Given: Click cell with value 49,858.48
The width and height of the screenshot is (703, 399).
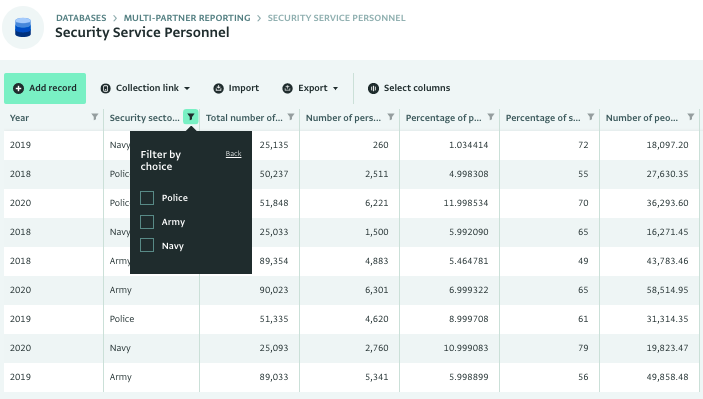Looking at the screenshot, I should (x=667, y=377).
